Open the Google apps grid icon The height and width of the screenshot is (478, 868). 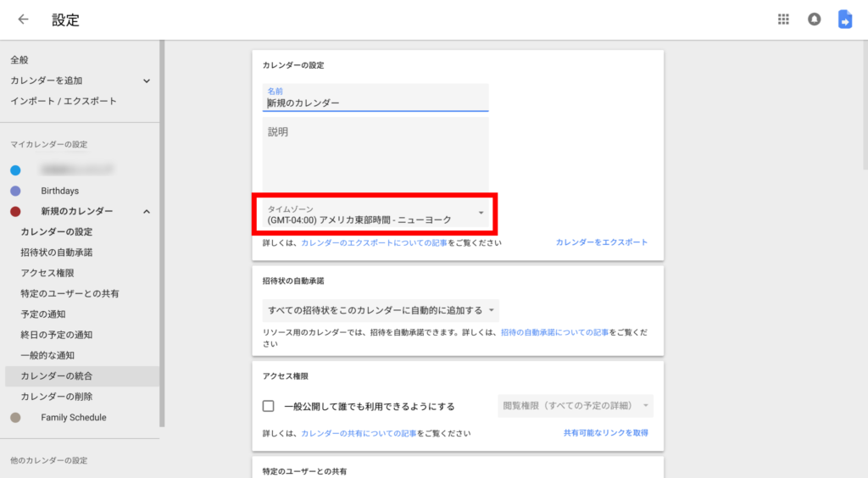click(x=783, y=19)
